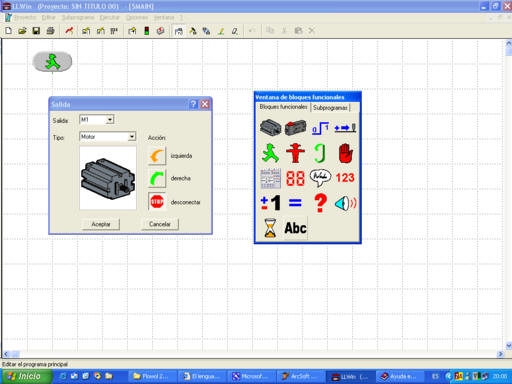Switch to the Subprogramas tab
This screenshot has height=384, width=512.
coord(330,108)
